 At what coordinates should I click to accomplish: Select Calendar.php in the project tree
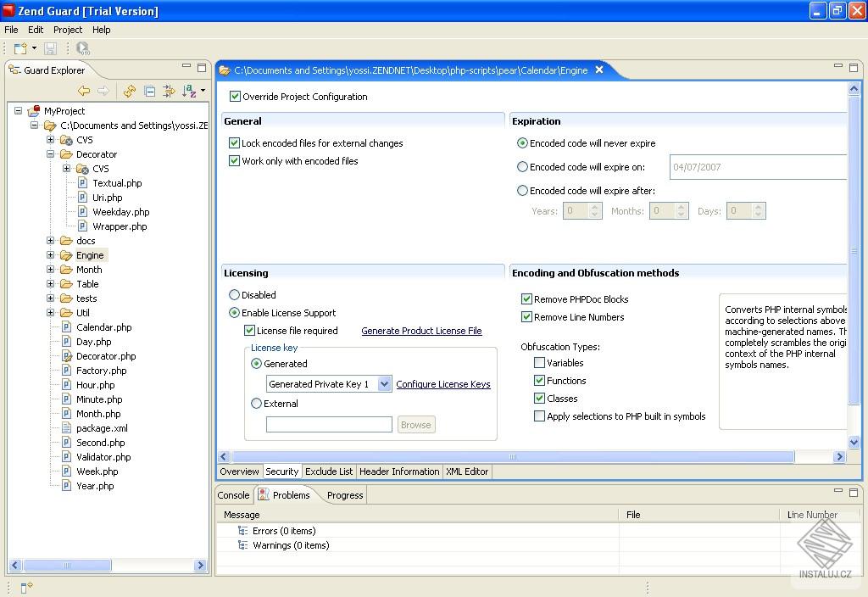(103, 327)
